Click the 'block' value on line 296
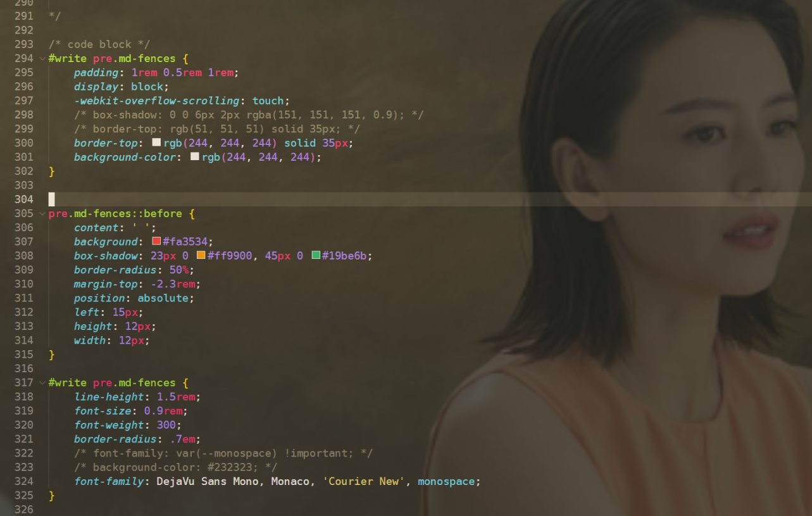 [147, 87]
